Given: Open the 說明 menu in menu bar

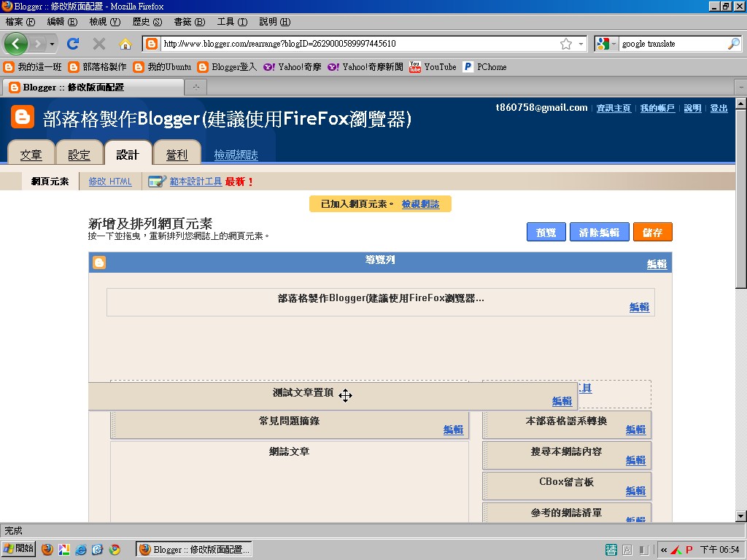Looking at the screenshot, I should click(274, 22).
